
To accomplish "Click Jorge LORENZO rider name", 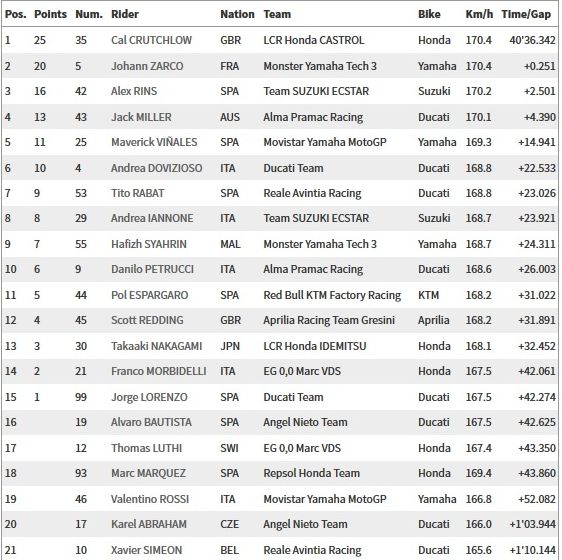I will (149, 397).
